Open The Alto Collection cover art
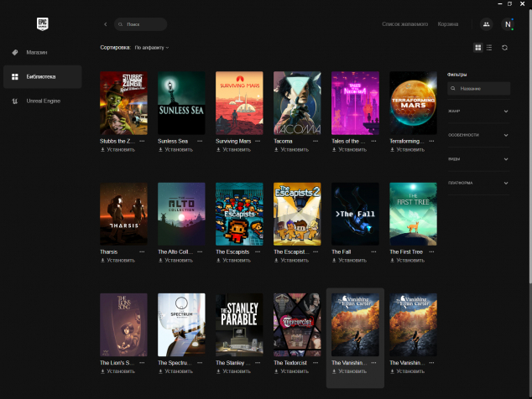The height and width of the screenshot is (399, 532). pos(181,214)
